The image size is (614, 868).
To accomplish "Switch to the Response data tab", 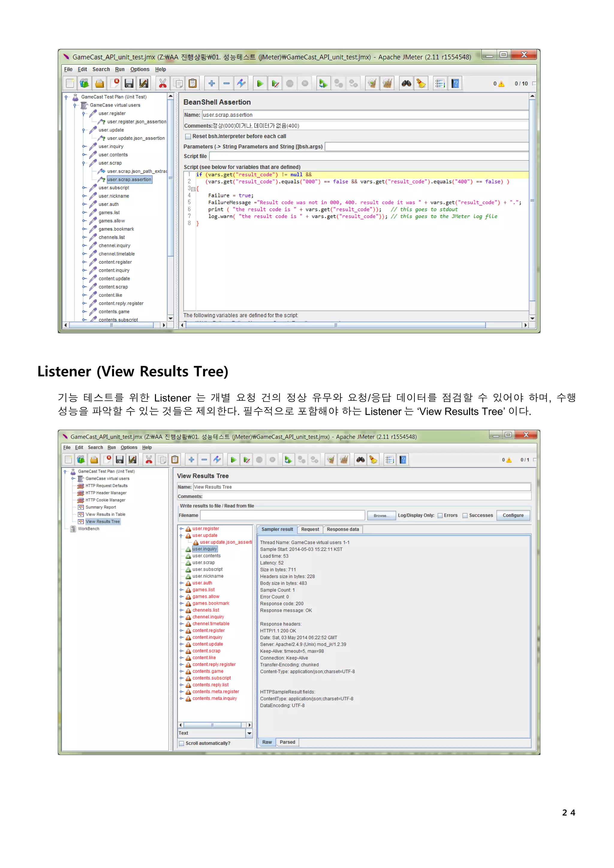I will coord(343,530).
